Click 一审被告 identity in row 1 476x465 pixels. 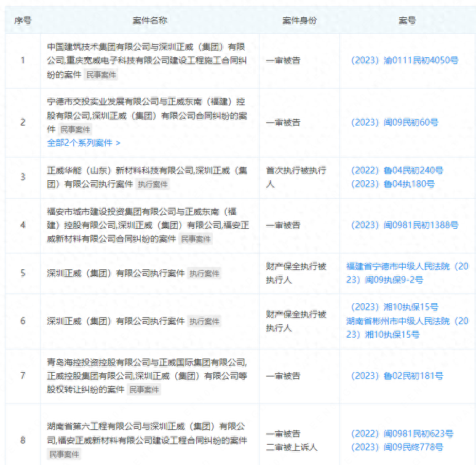pos(283,60)
